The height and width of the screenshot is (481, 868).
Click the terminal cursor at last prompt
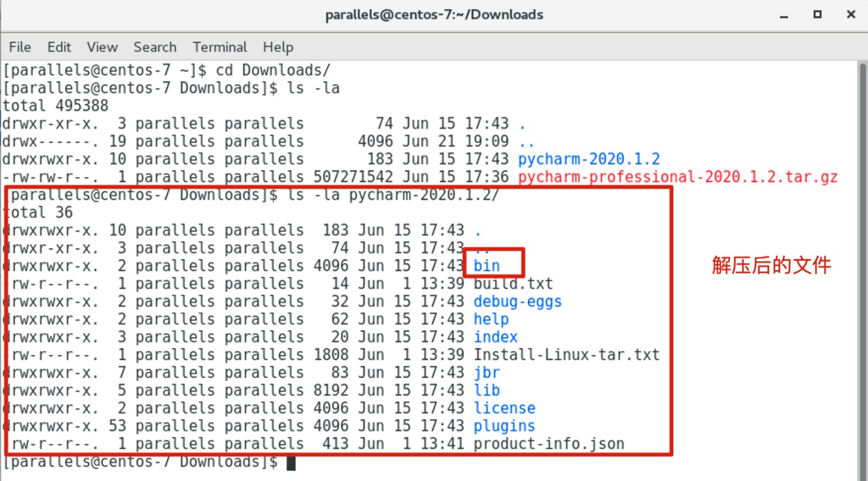pyautogui.click(x=291, y=463)
